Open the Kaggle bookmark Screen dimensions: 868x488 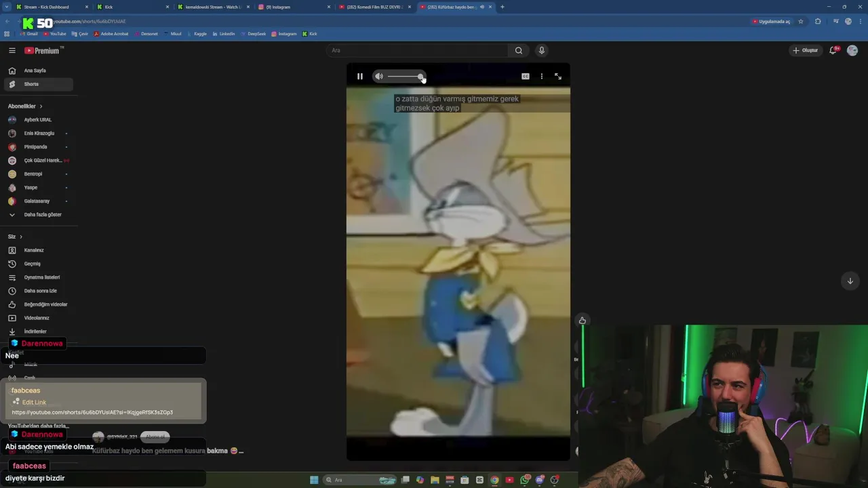[x=197, y=34]
